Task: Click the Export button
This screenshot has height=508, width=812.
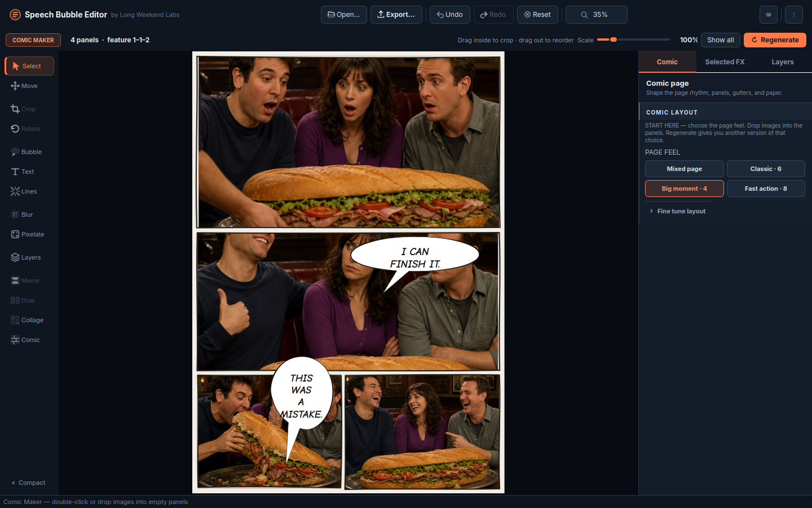Action: [x=396, y=15]
